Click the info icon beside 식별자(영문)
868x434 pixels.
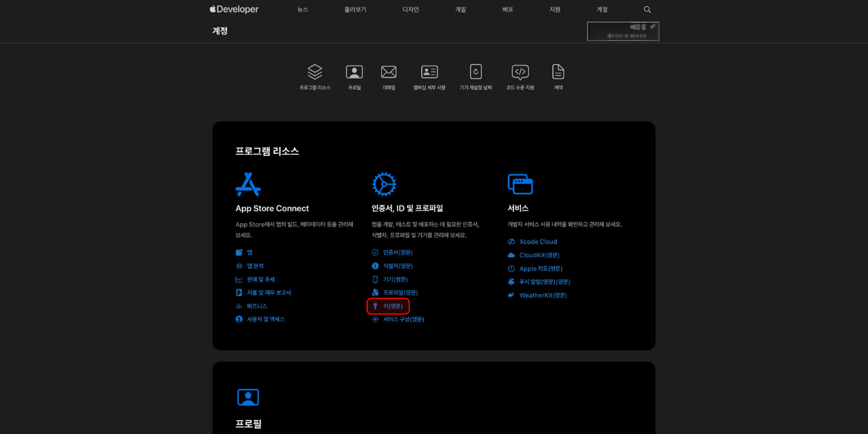click(x=375, y=266)
